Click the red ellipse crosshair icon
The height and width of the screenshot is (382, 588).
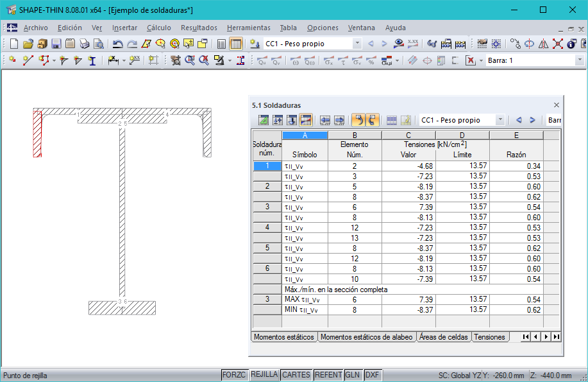(x=427, y=60)
